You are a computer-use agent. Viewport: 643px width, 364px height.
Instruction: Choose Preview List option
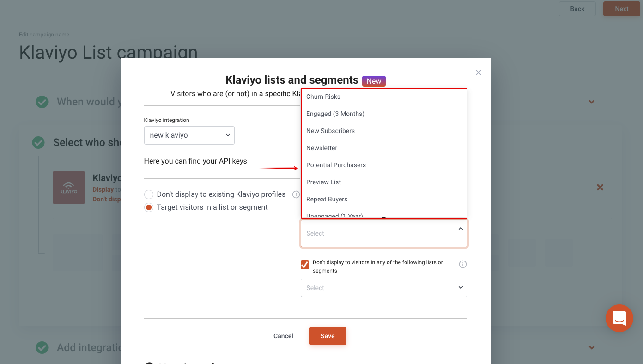tap(384, 182)
